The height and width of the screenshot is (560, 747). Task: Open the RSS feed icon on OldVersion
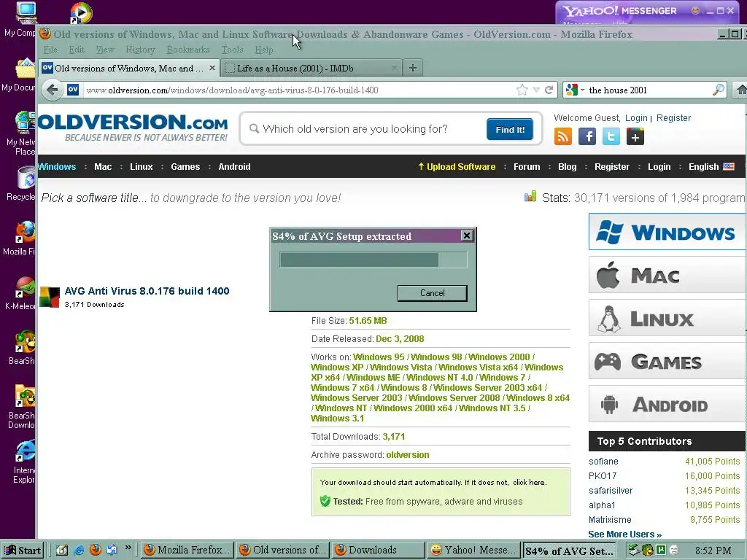[562, 136]
